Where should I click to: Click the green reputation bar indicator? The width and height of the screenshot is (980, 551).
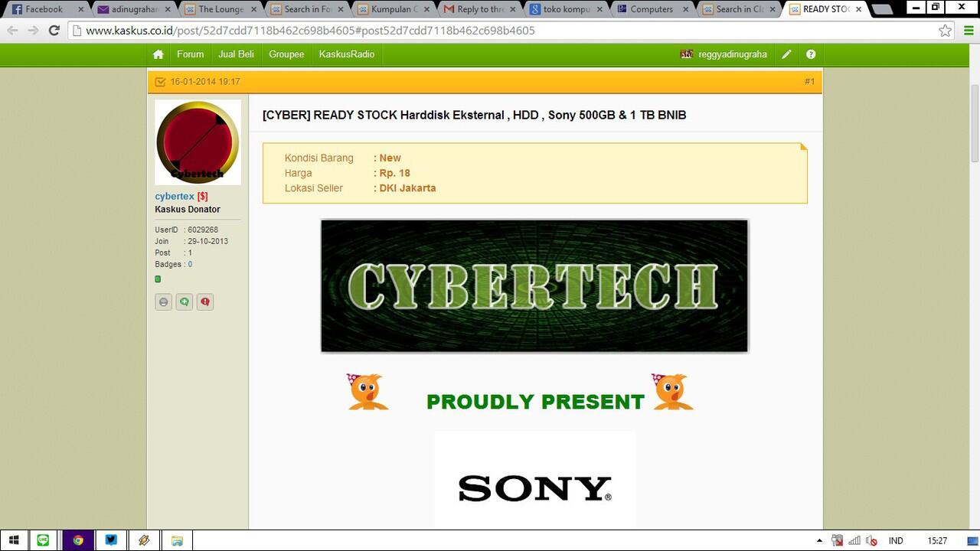pyautogui.click(x=158, y=279)
